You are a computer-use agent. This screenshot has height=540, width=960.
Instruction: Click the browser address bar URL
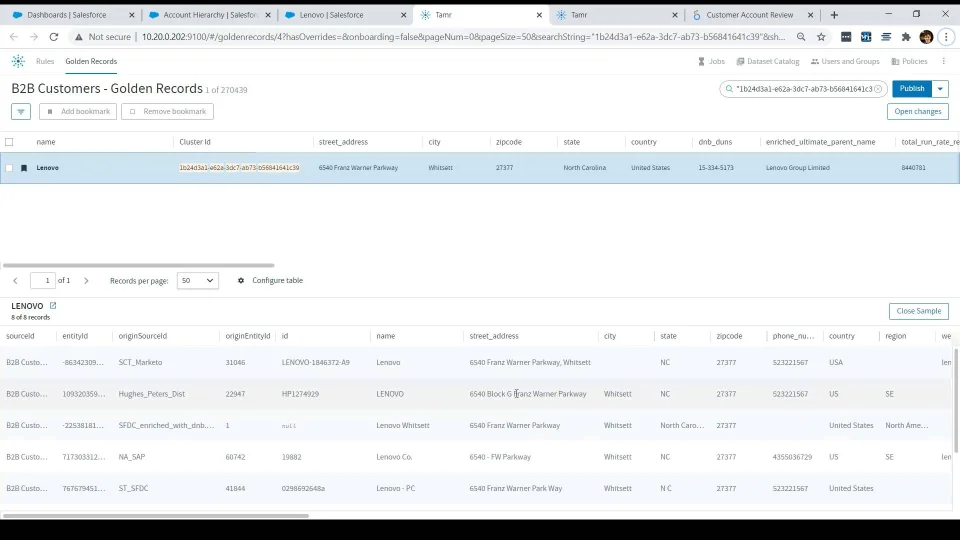coord(463,37)
